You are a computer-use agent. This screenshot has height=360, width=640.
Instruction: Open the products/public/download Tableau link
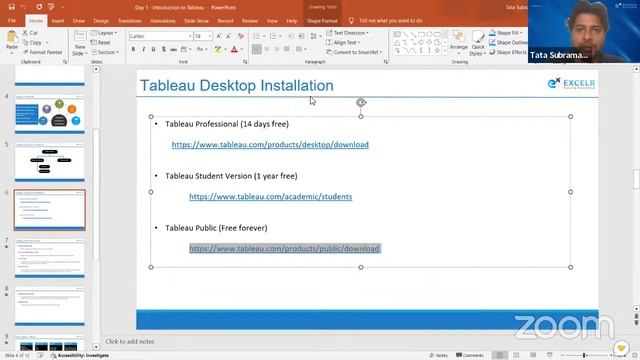coord(284,249)
